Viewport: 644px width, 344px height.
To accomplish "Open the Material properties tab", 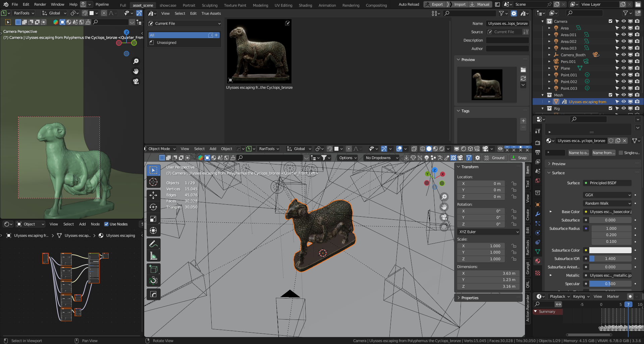I will [x=538, y=261].
